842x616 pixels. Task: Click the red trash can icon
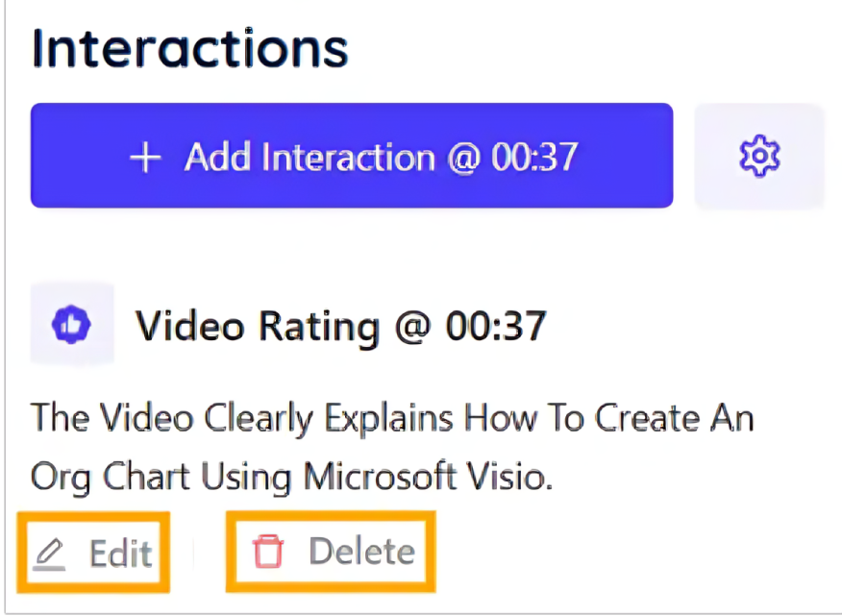268,552
